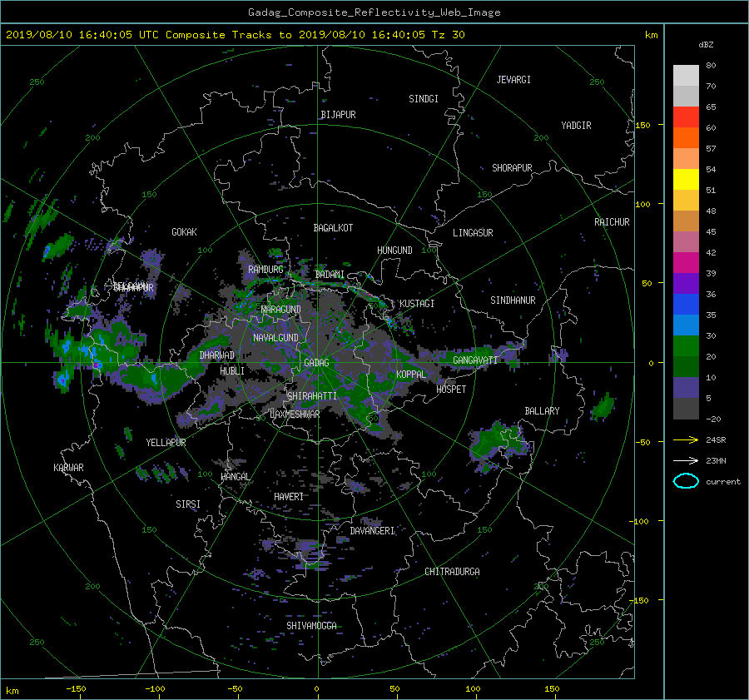Image resolution: width=749 pixels, height=700 pixels.
Task: Click the BIJAPUR city label
Action: pyautogui.click(x=338, y=115)
